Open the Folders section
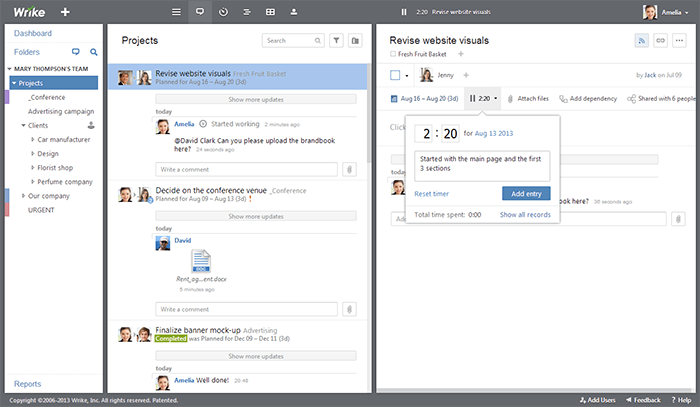Image resolution: width=700 pixels, height=407 pixels. [27, 52]
